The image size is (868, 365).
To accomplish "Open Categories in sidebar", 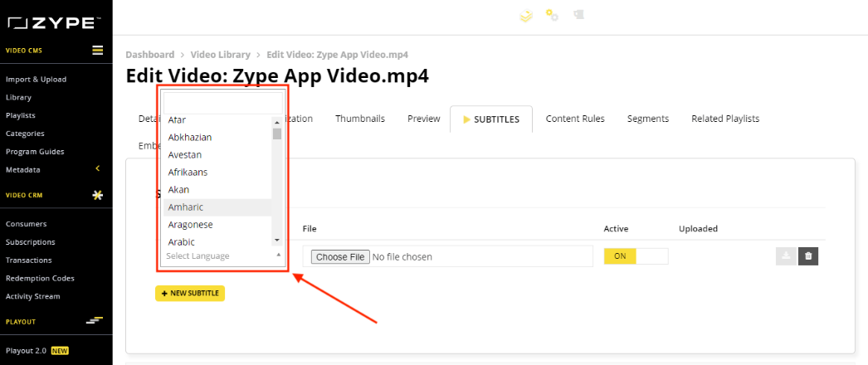I will (25, 134).
